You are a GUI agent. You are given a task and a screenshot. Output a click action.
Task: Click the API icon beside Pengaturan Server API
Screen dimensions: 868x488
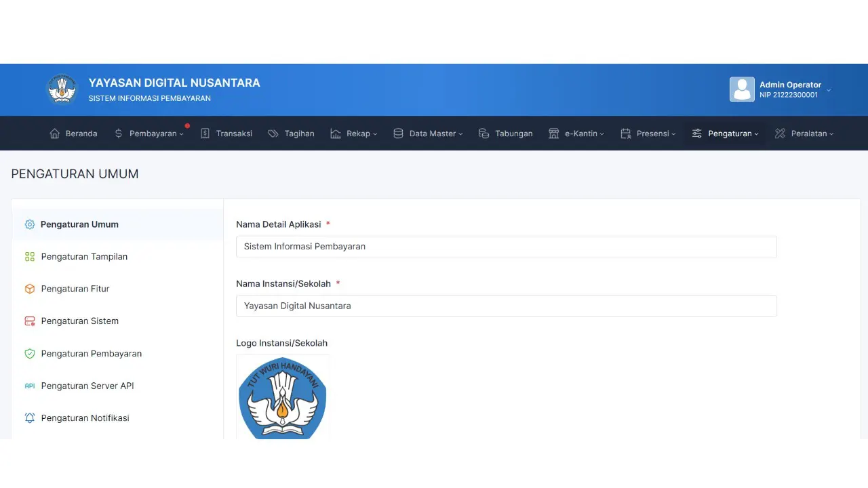point(30,386)
